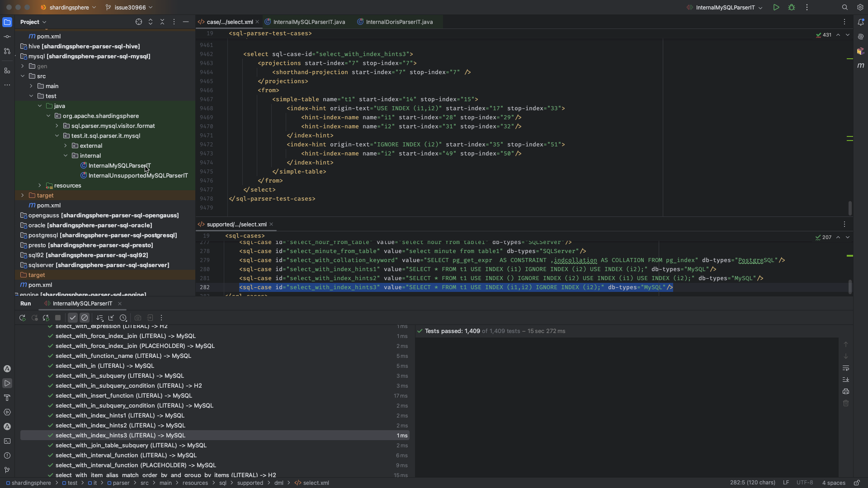Switch to InternalDorisParserIT.java tab
The height and width of the screenshot is (488, 868).
[x=399, y=22]
